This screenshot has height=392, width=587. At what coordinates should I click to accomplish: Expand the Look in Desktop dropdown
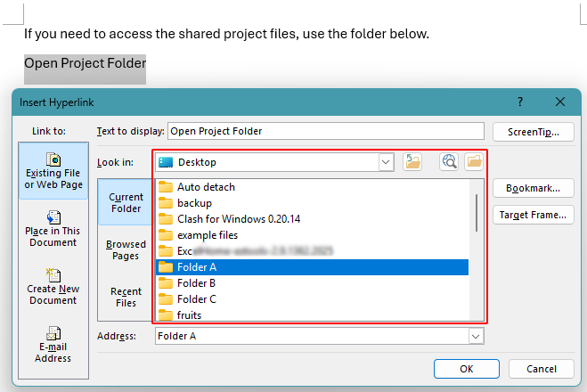386,162
